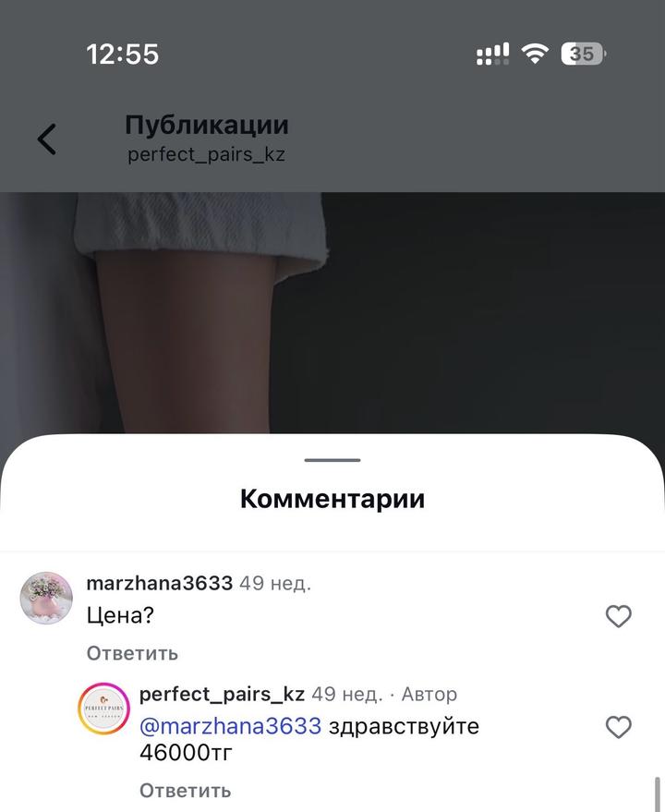
Task: Tap Ответить under the Цена? comment
Action: click(x=132, y=653)
